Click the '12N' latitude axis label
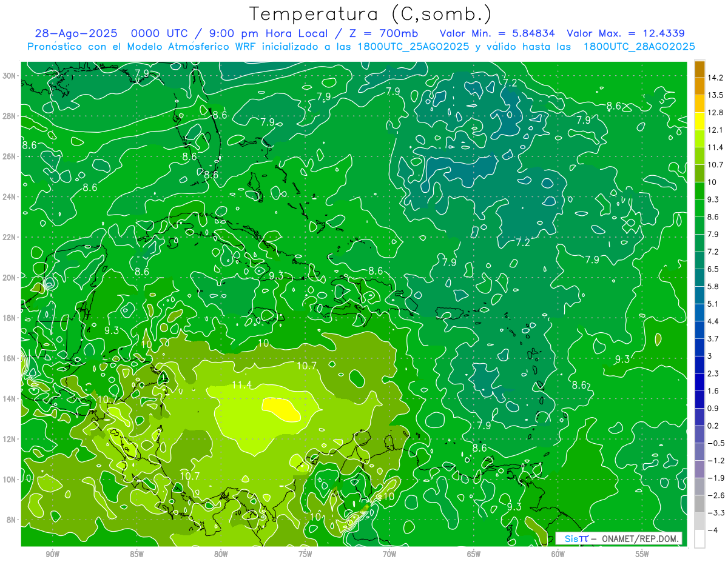Screen dimensions: 728x562 pos(10,439)
